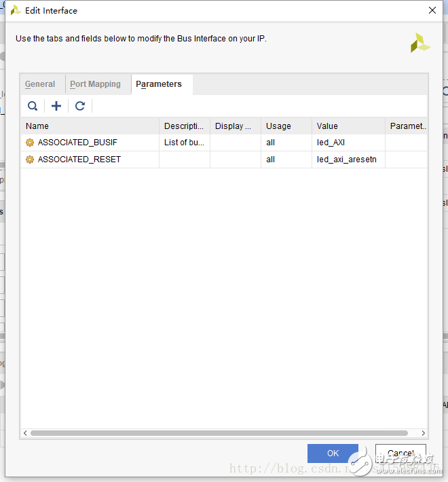The image size is (448, 482).
Task: Add a new parameter with plus icon
Action: point(56,106)
